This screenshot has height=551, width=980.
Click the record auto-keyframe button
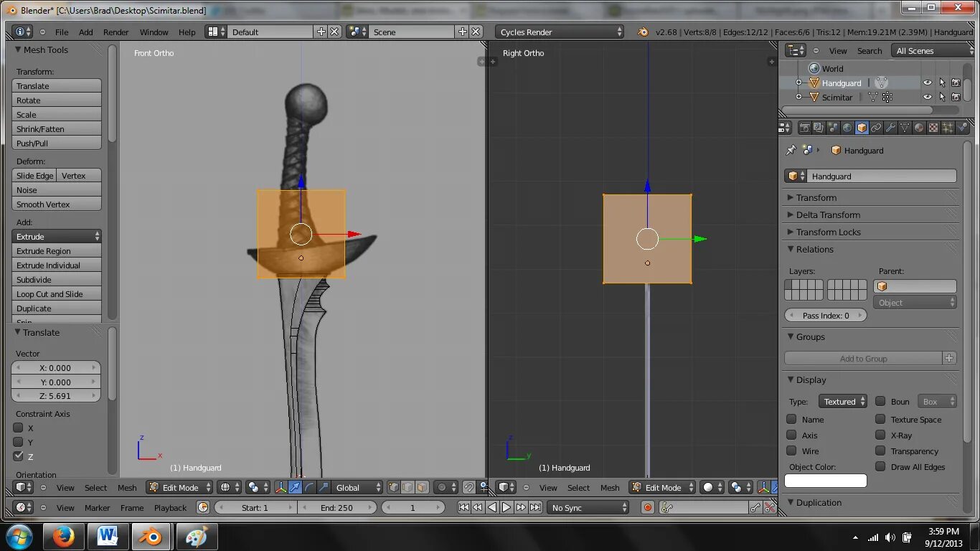[648, 507]
